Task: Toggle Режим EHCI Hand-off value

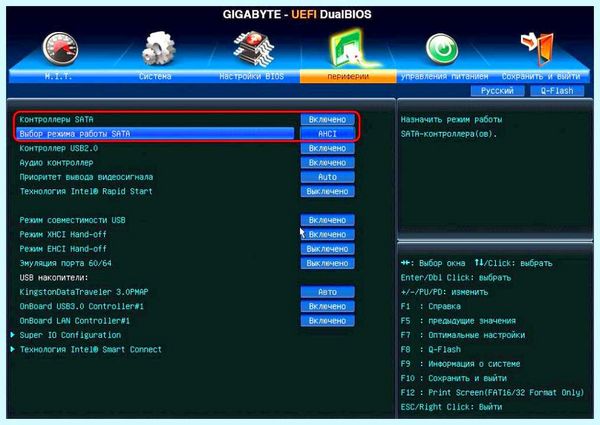Action: click(x=327, y=249)
